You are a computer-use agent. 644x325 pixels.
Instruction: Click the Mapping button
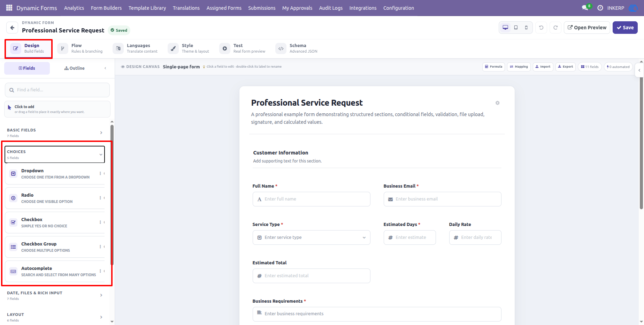519,67
